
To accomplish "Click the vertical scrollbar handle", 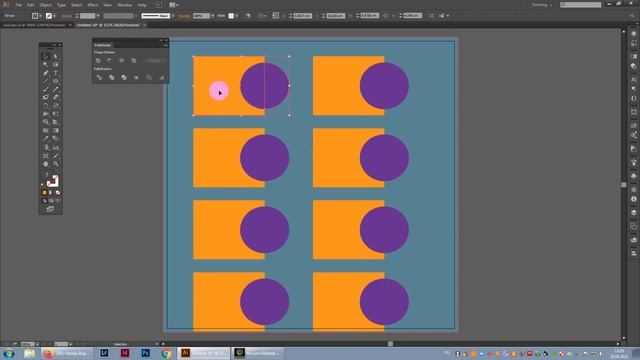I will 624,185.
